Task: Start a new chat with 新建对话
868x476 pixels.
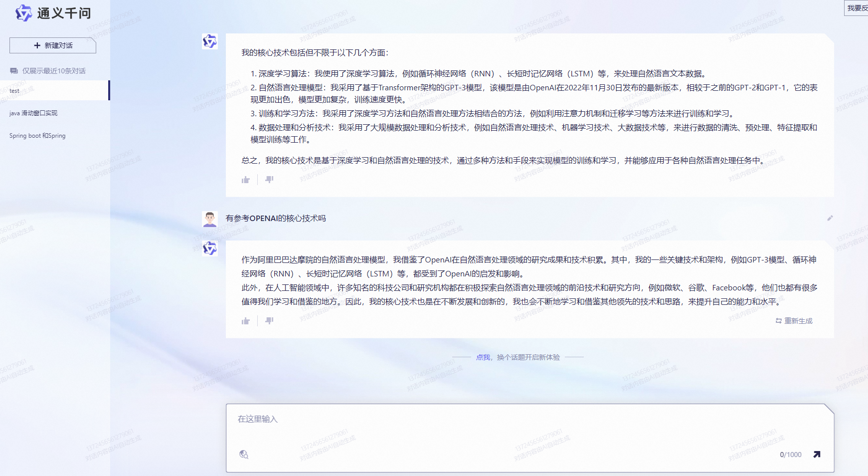Action: [53, 45]
